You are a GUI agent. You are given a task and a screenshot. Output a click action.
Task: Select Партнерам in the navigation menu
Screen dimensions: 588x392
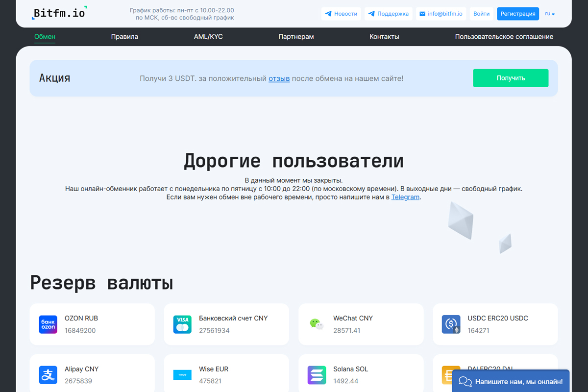pyautogui.click(x=296, y=36)
